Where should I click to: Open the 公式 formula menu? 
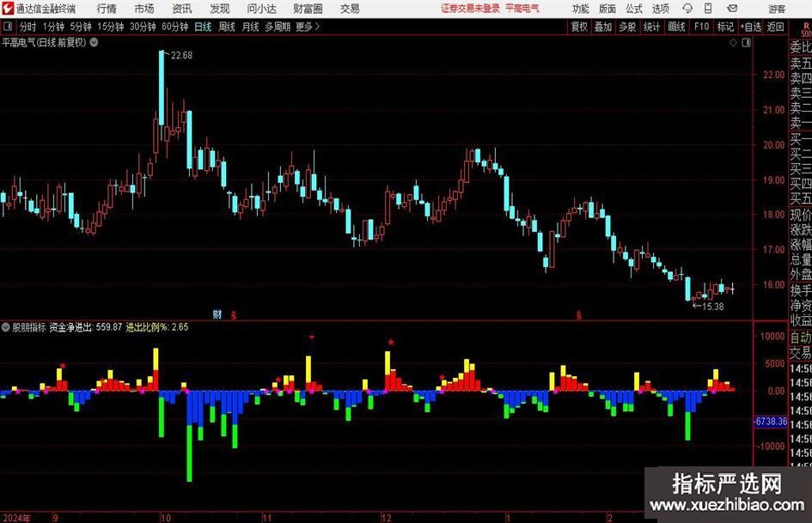[x=634, y=9]
